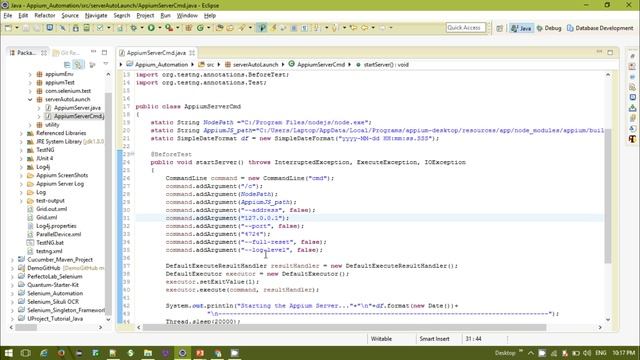Click the New Java Class icon
This screenshot has width=640, height=360.
click(x=200, y=28)
